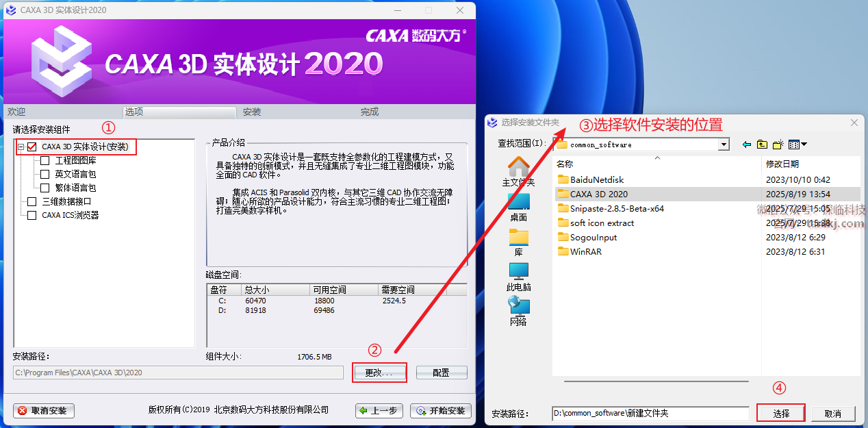Click the 总大小 column header
The image size is (868, 428).
(277, 290)
